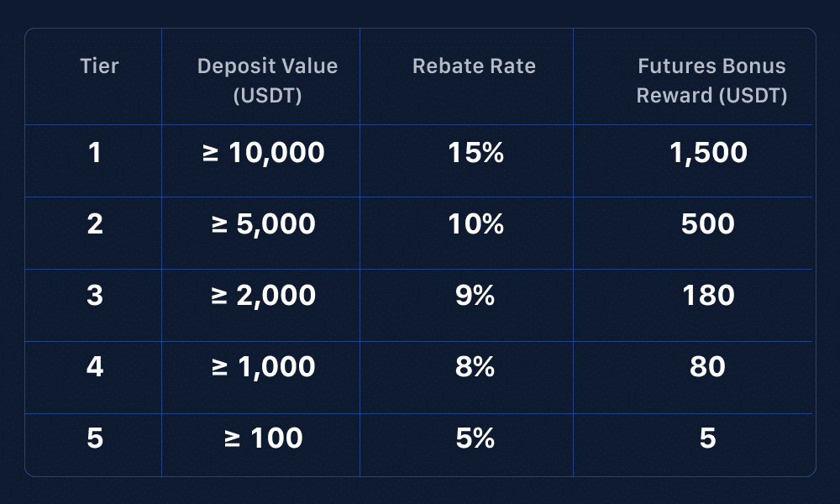Click the Futures Bonus Reward header

[x=711, y=81]
